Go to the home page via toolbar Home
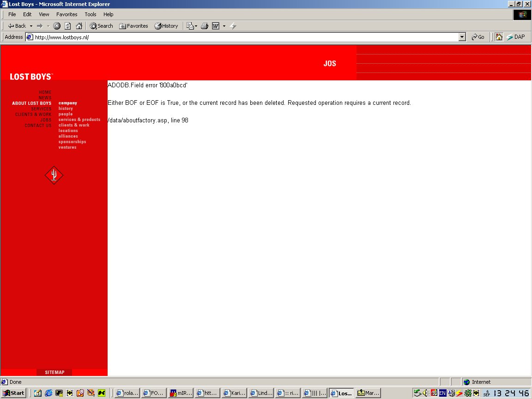The image size is (532, 399). [x=79, y=26]
